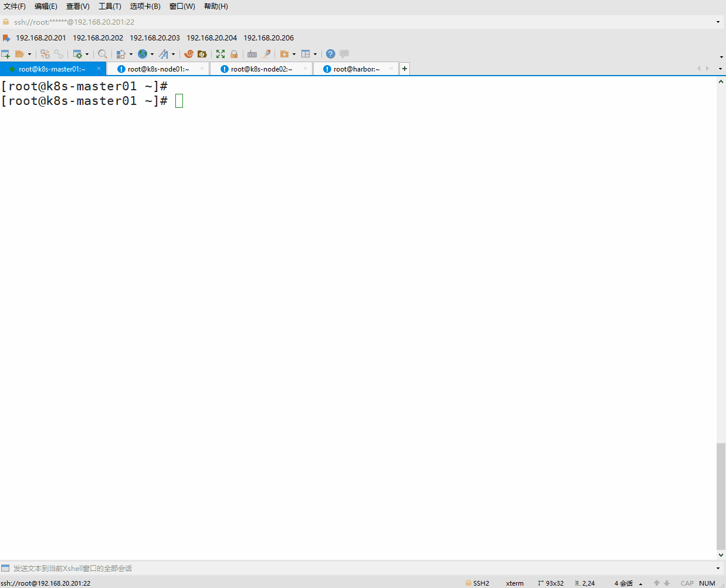Click the Xagent icon beside Xftp
The width and height of the screenshot is (726, 588).
pyautogui.click(x=202, y=54)
